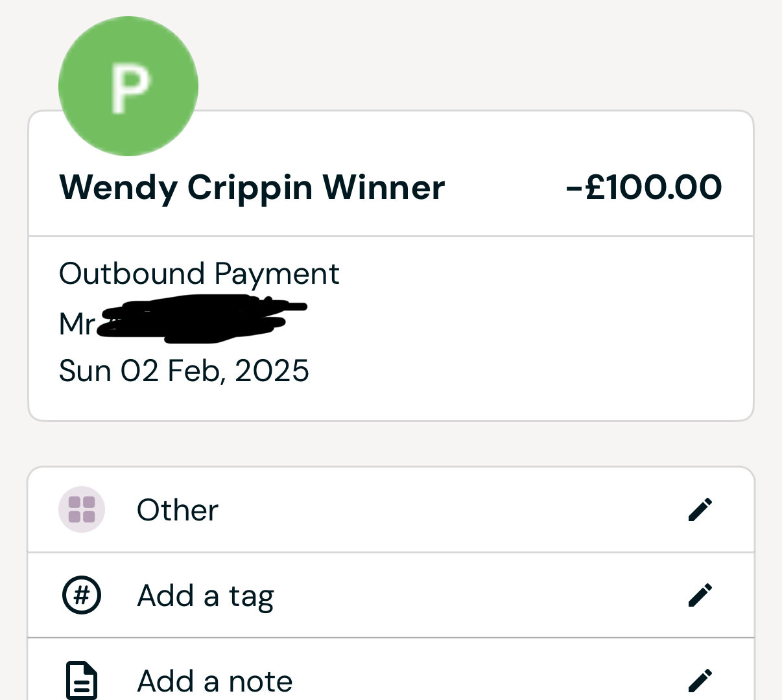The width and height of the screenshot is (782, 700).
Task: Click the Wendy Crippin Winner payee name
Action: pyautogui.click(x=252, y=189)
